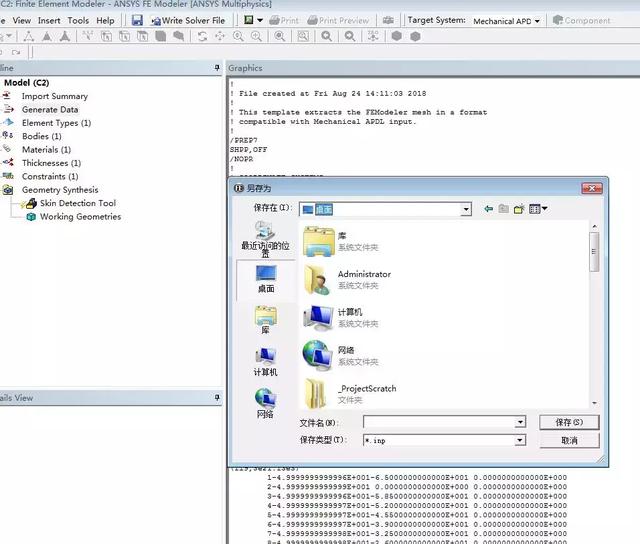Click the Isometric view icon

373,36
